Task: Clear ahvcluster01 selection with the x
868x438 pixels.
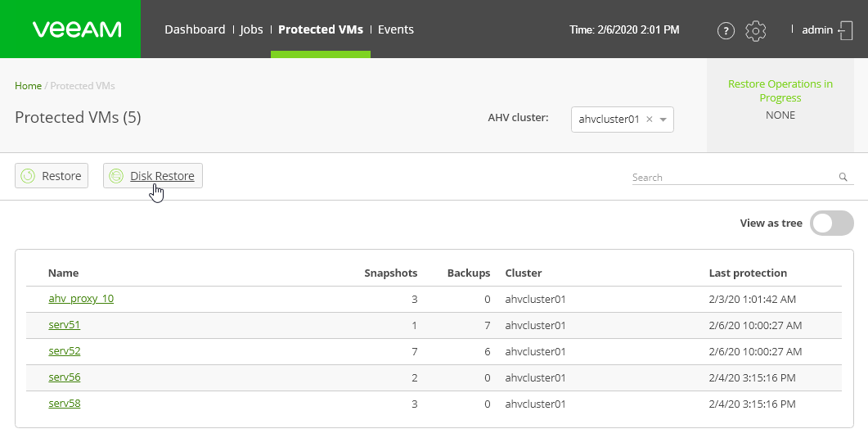Action: (650, 119)
